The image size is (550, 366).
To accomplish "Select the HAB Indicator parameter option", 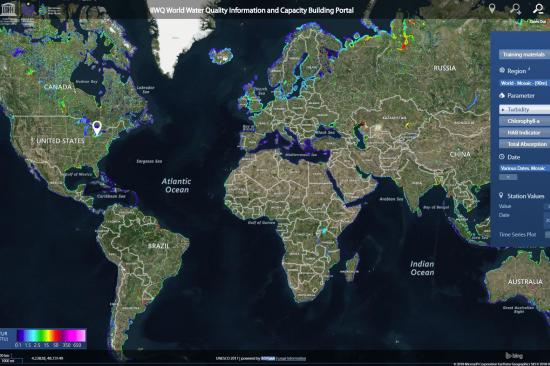I will (x=524, y=133).
